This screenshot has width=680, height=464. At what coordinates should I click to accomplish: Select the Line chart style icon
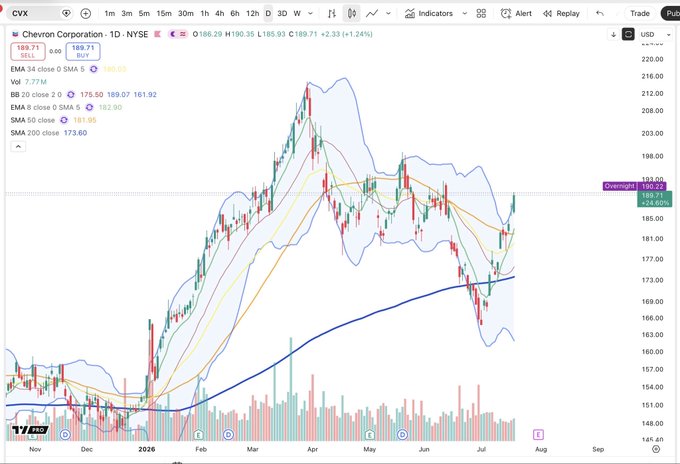click(372, 14)
